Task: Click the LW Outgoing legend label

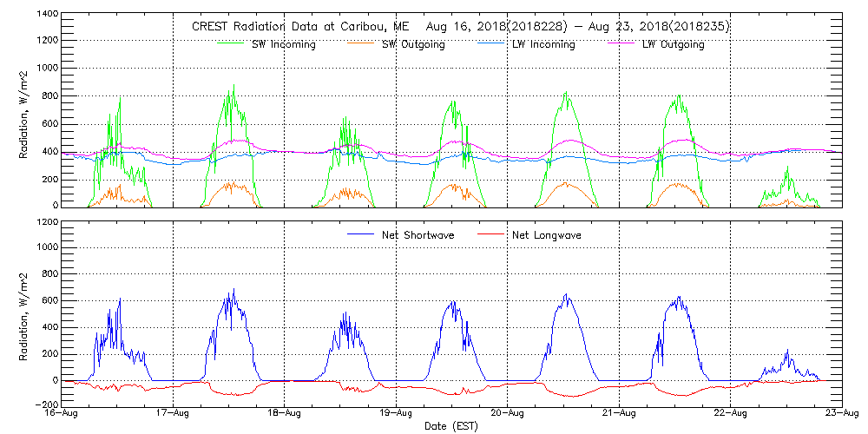Action: [673, 45]
